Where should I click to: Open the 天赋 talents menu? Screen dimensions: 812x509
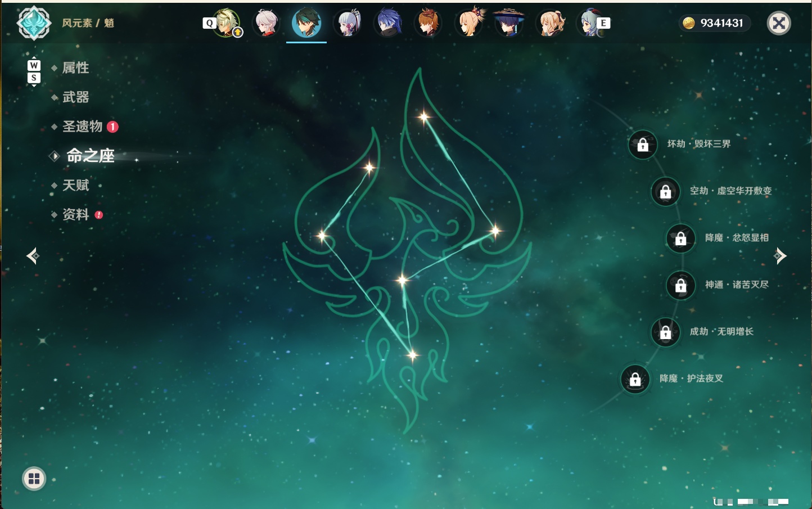[x=75, y=185]
